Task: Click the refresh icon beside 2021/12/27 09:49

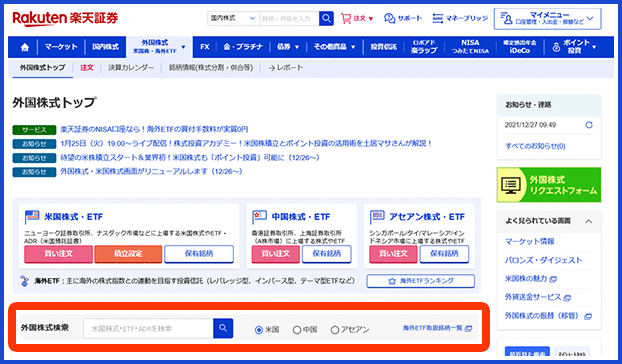Action: 589,125
